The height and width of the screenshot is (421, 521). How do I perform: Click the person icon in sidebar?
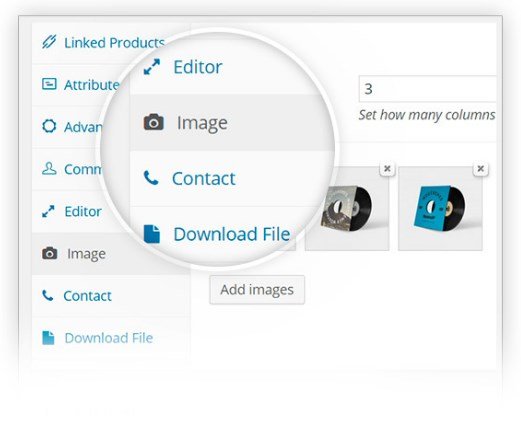pyautogui.click(x=49, y=169)
